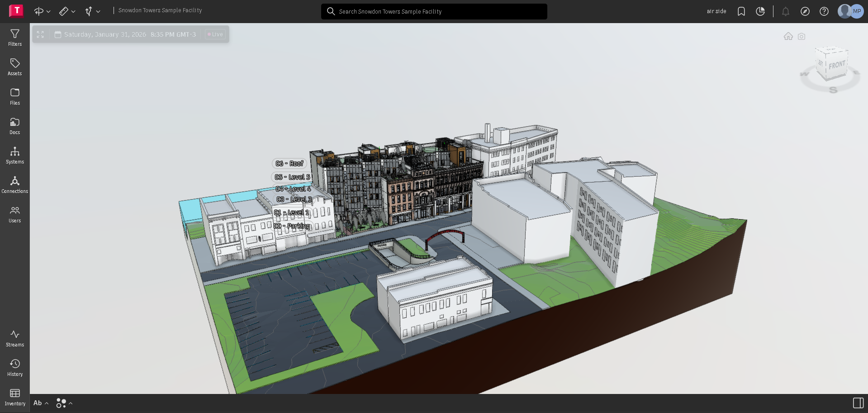Expand the measure tool dropdown
Screen dimensions: 868x413
point(73,11)
